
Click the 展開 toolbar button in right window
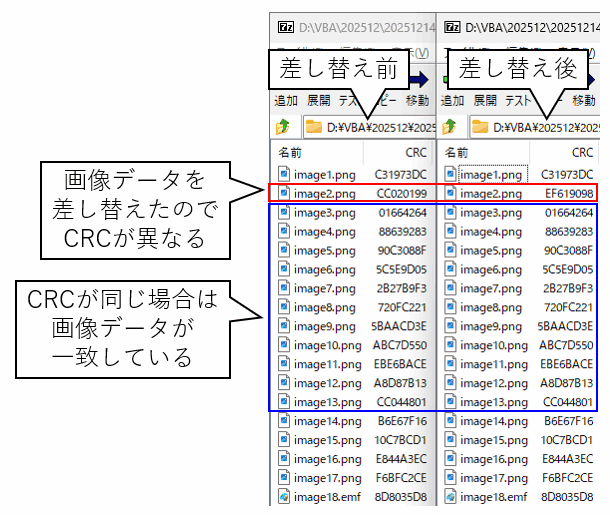pyautogui.click(x=485, y=100)
